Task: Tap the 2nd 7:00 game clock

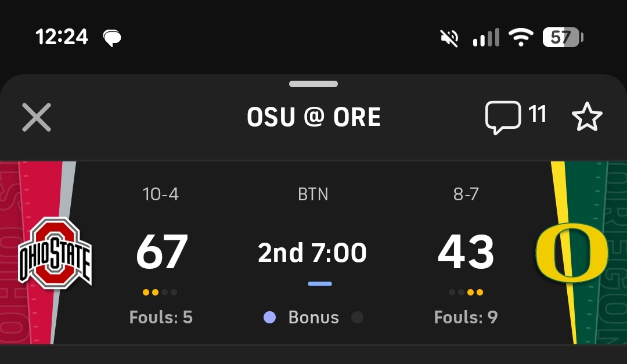Action: point(312,253)
